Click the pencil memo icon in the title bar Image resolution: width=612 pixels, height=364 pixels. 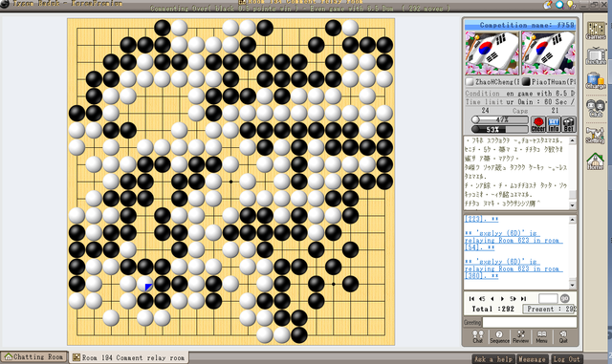(548, 5)
